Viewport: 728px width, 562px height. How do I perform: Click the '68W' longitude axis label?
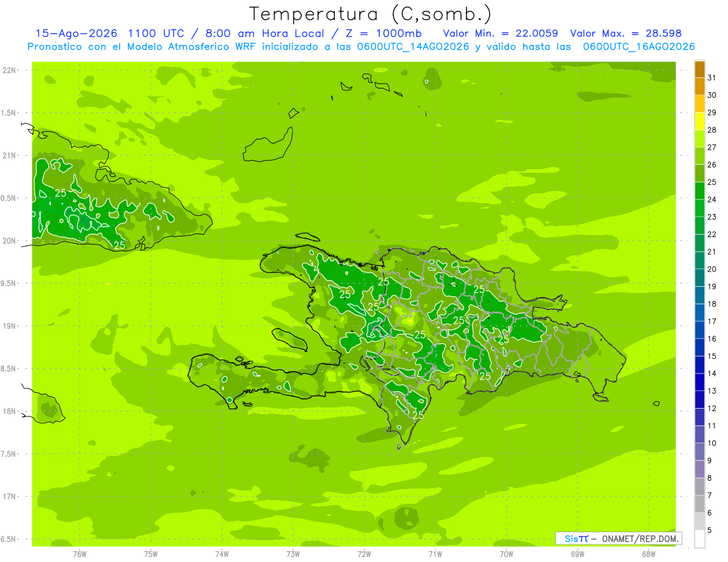(x=649, y=554)
